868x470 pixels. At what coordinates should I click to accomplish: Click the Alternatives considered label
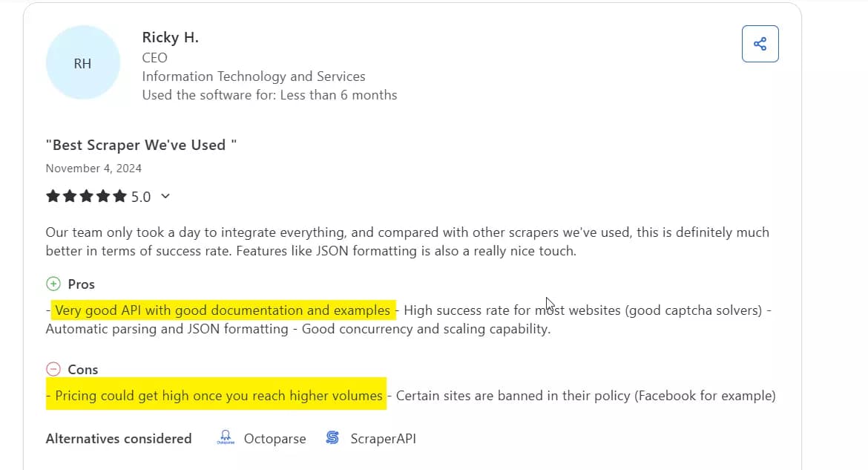click(118, 438)
